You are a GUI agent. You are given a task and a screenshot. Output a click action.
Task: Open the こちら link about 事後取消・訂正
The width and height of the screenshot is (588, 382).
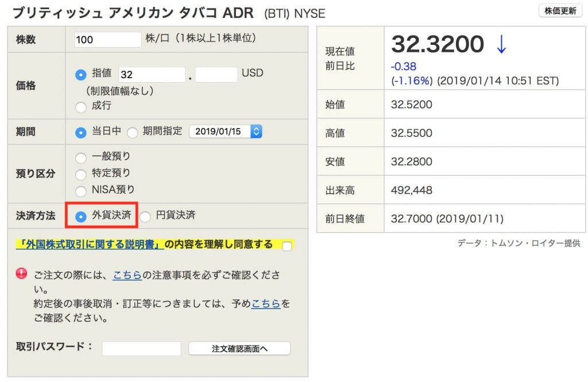pyautogui.click(x=266, y=303)
